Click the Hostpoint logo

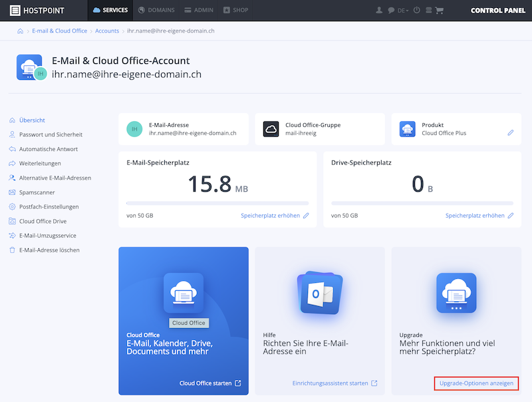click(x=37, y=11)
